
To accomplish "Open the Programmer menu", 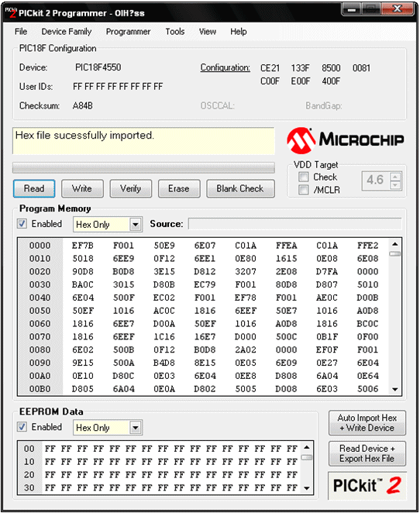I will click(128, 32).
